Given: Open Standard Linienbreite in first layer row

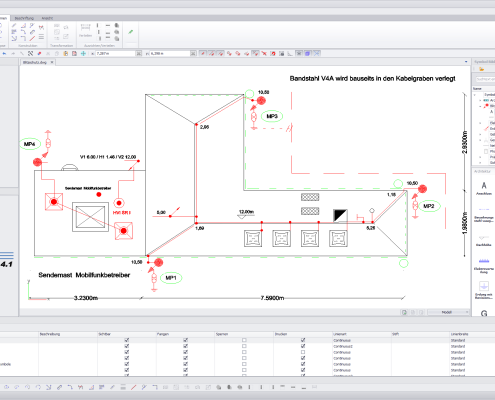Looking at the screenshot, I should pyautogui.click(x=472, y=340).
